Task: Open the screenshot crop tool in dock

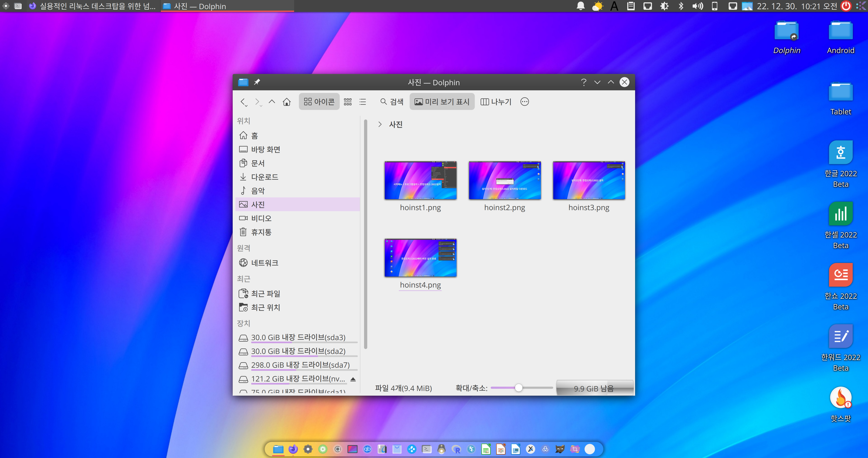Action: pyautogui.click(x=575, y=449)
